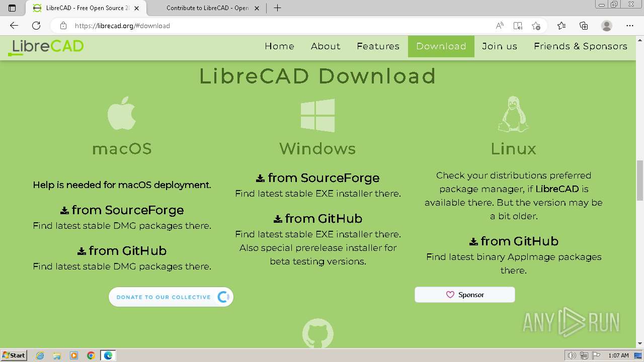Screen dimensions: 644x362
Task: Open File Explorer taskbar icon
Action: (57, 355)
